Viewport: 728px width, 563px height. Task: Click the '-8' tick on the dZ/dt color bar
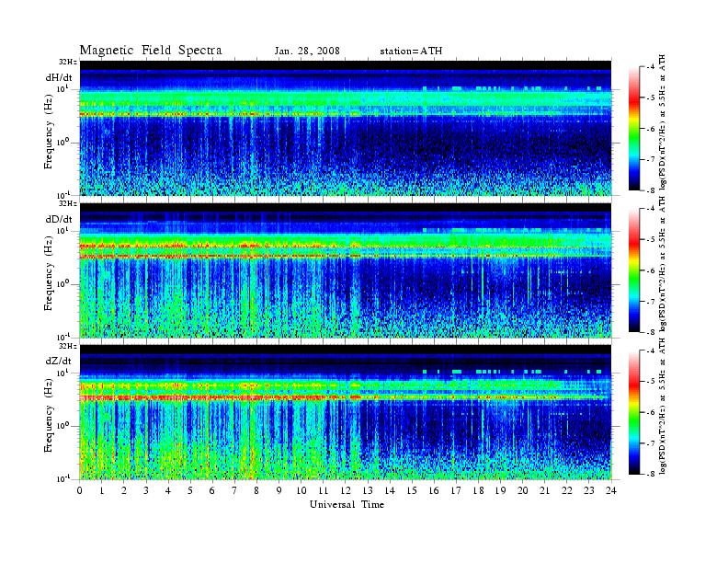click(x=651, y=474)
